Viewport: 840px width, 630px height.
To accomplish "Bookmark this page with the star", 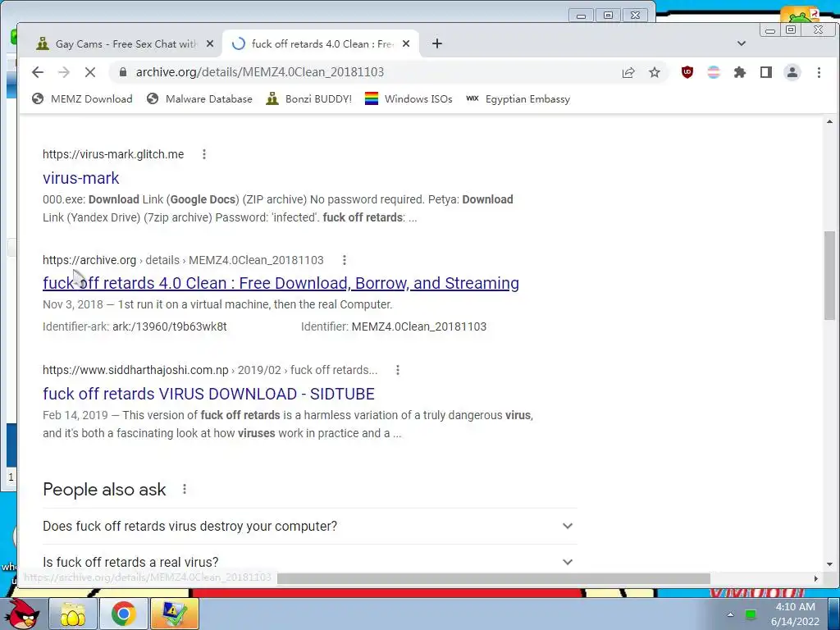I will (x=654, y=72).
